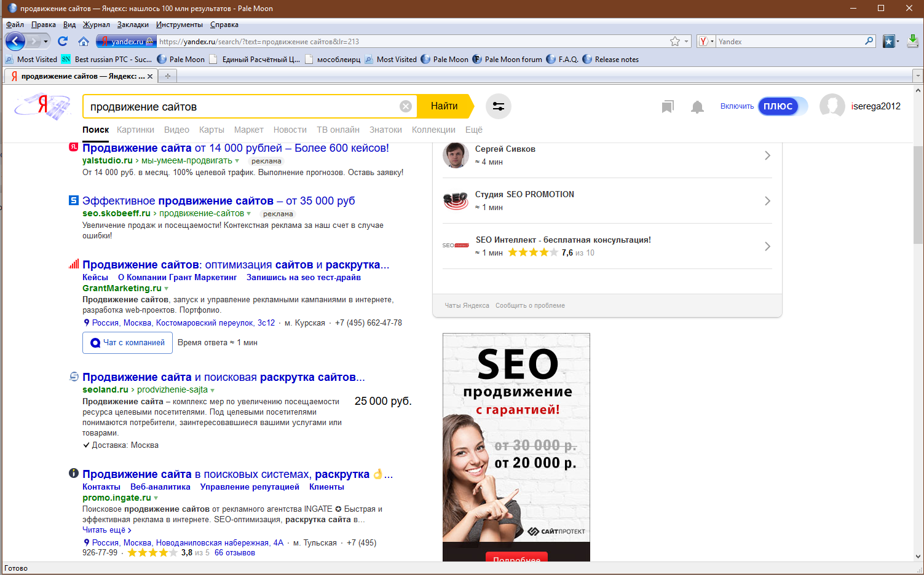Open the Включить Плюс link

tap(737, 106)
